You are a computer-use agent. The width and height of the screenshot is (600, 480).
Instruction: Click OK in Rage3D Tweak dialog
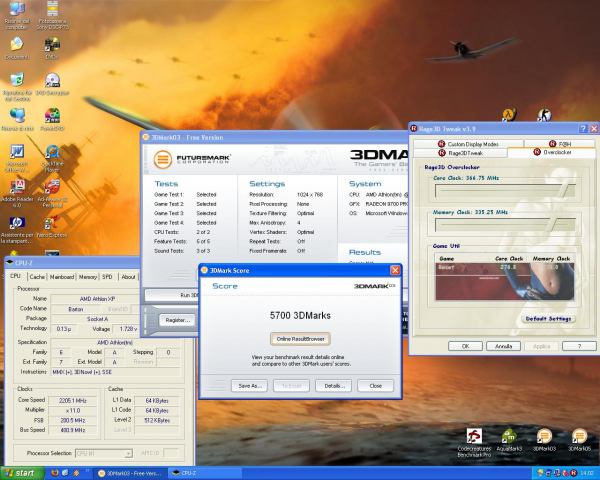[465, 346]
